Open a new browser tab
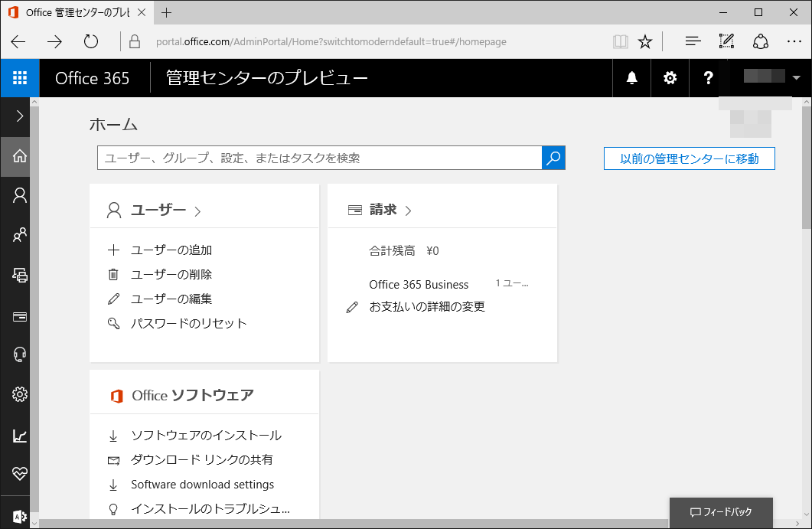This screenshot has width=812, height=529. tap(166, 12)
